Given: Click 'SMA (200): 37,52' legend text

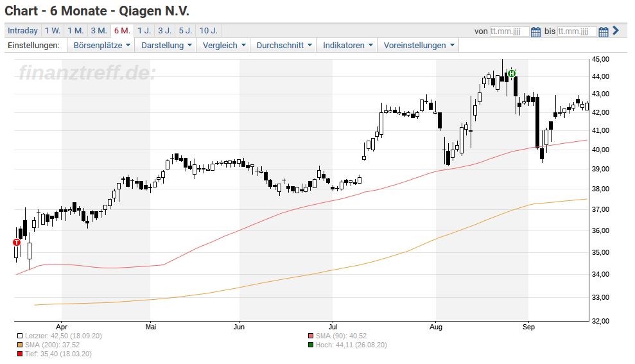Looking at the screenshot, I should pos(52,345).
